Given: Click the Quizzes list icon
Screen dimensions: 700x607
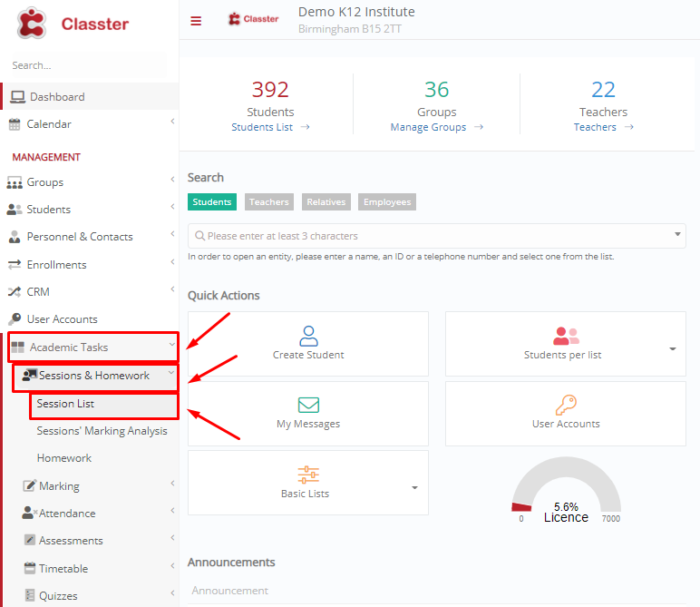Looking at the screenshot, I should 29,595.
